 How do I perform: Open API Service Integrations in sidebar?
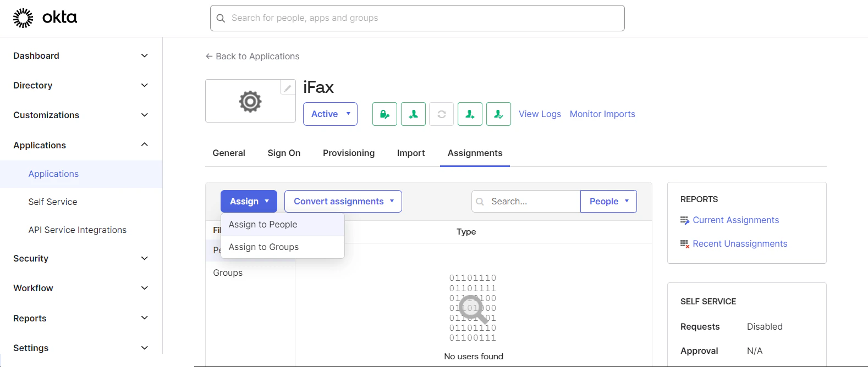[78, 230]
